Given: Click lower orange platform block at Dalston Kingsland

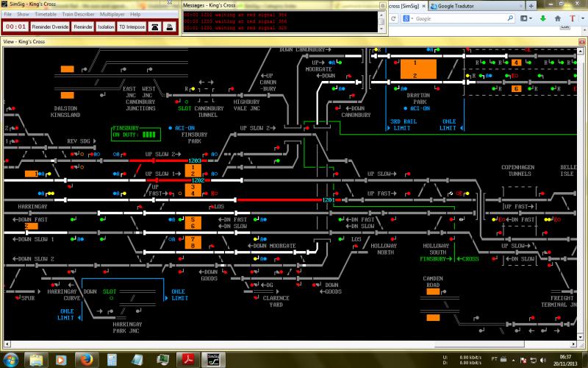Looking at the screenshot, I should click(68, 96).
